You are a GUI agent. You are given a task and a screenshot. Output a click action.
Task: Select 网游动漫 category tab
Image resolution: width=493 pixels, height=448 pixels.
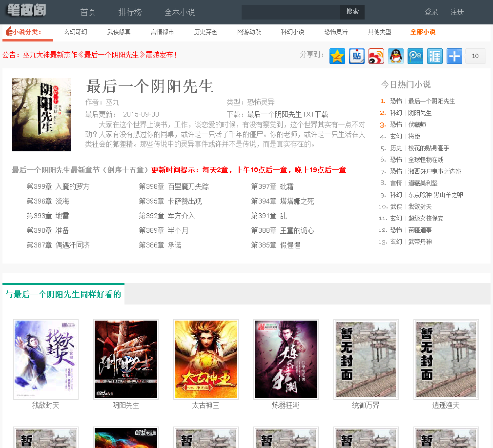[x=249, y=32]
